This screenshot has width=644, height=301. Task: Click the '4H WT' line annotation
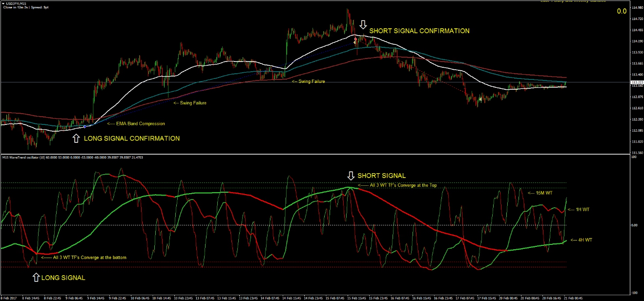click(581, 240)
